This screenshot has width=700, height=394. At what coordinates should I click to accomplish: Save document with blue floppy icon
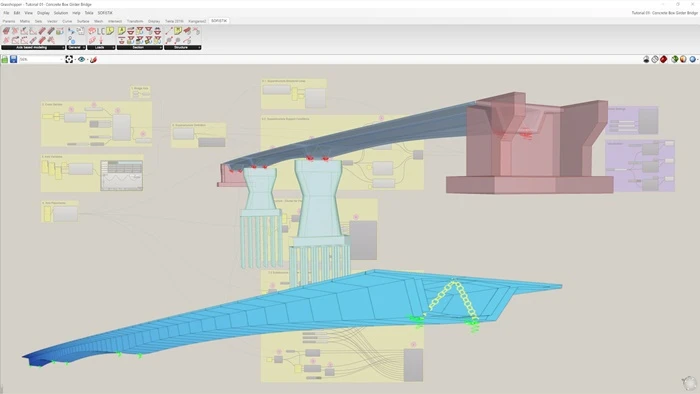click(13, 59)
